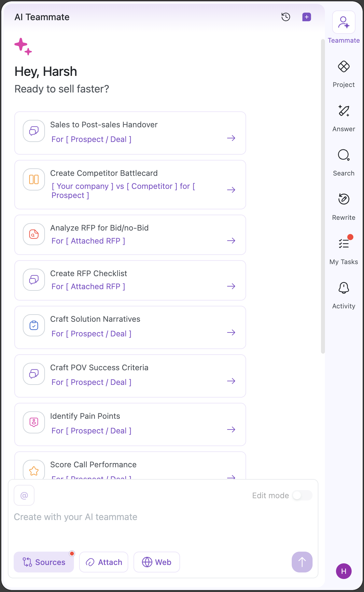Click the Attach button
The height and width of the screenshot is (592, 364).
coord(104,562)
